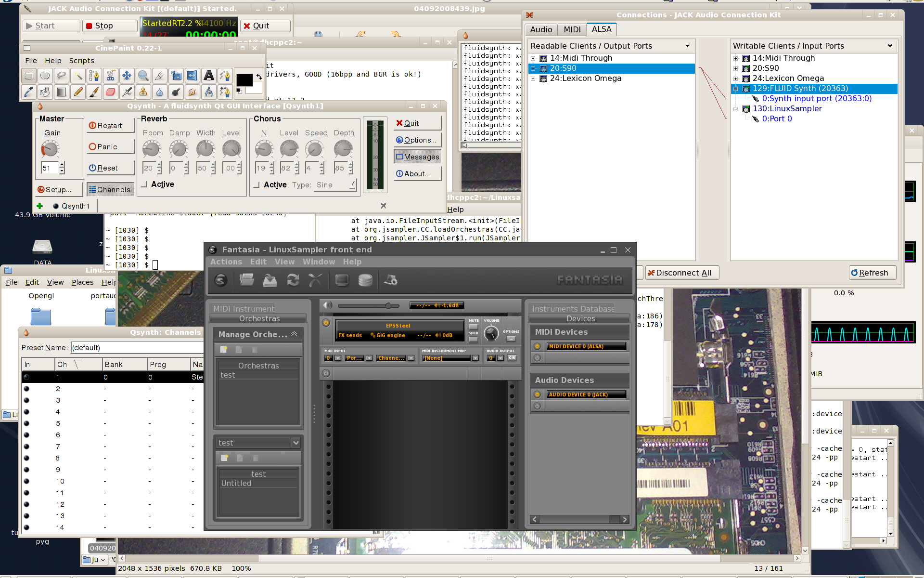Open the Window menu in Fantasia
Viewport: 924px width, 578px height.
319,262
